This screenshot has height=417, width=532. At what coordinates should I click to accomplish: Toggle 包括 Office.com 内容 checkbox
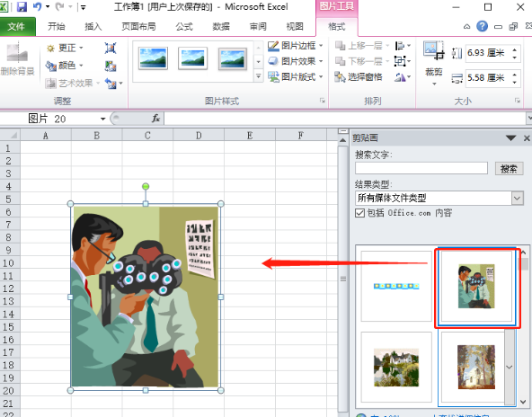(x=359, y=213)
